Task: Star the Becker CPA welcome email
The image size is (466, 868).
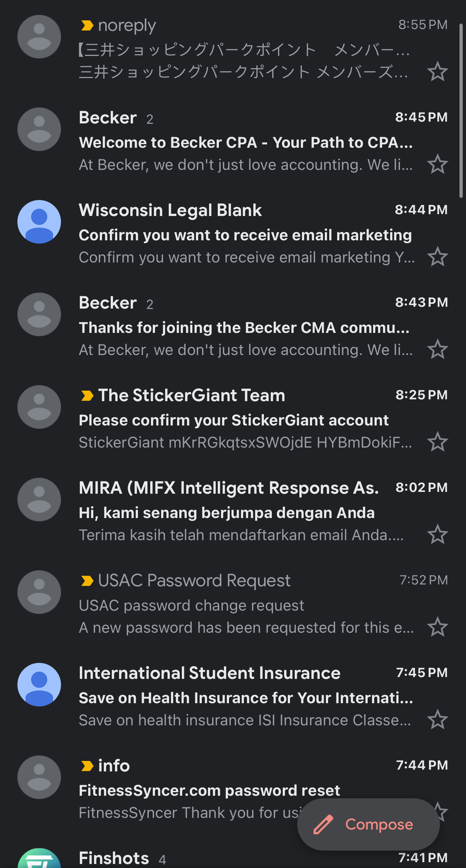Action: pos(437,164)
